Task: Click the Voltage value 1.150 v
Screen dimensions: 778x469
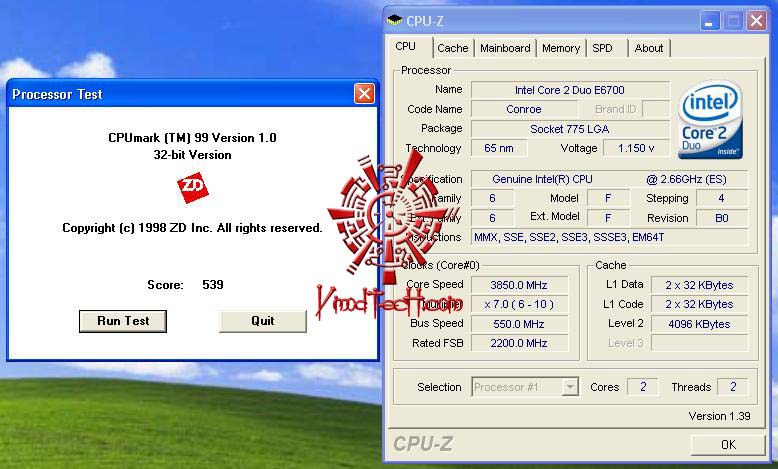Action: tap(636, 148)
